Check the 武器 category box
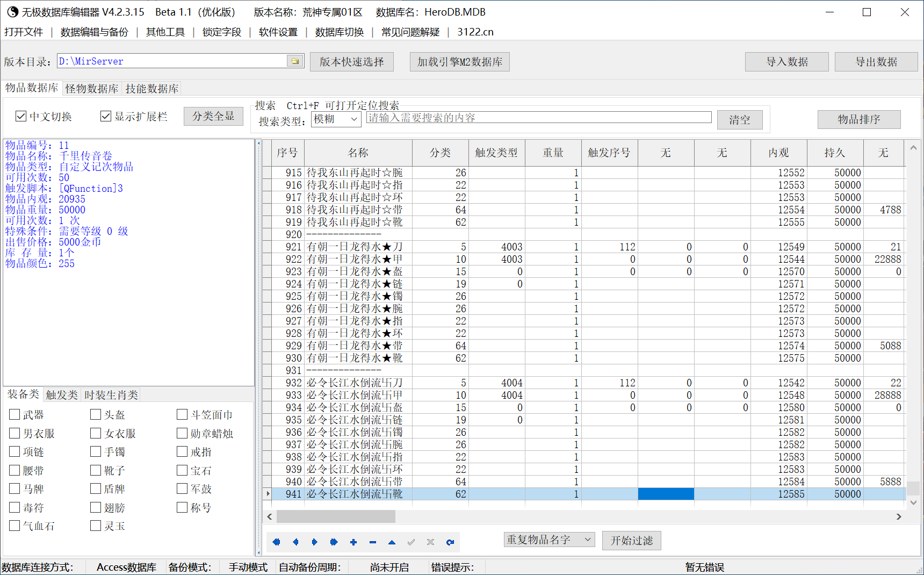The width and height of the screenshot is (924, 575). [x=15, y=414]
